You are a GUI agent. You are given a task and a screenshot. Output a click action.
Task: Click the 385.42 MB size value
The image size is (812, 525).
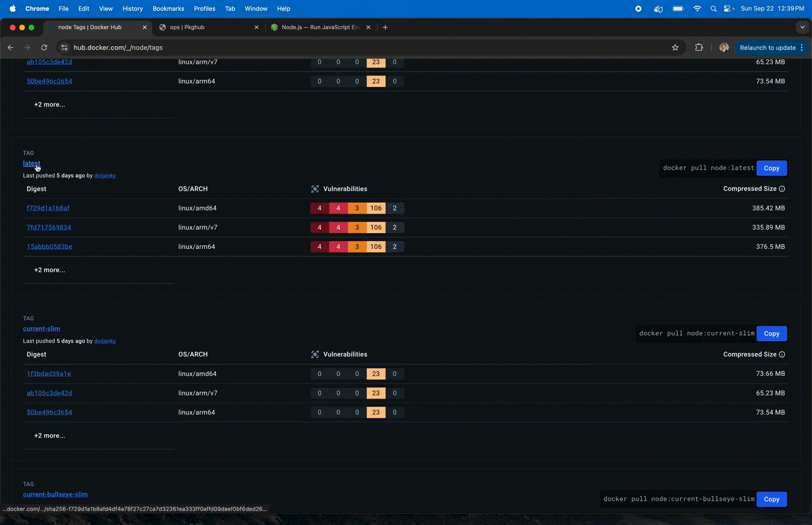point(768,208)
